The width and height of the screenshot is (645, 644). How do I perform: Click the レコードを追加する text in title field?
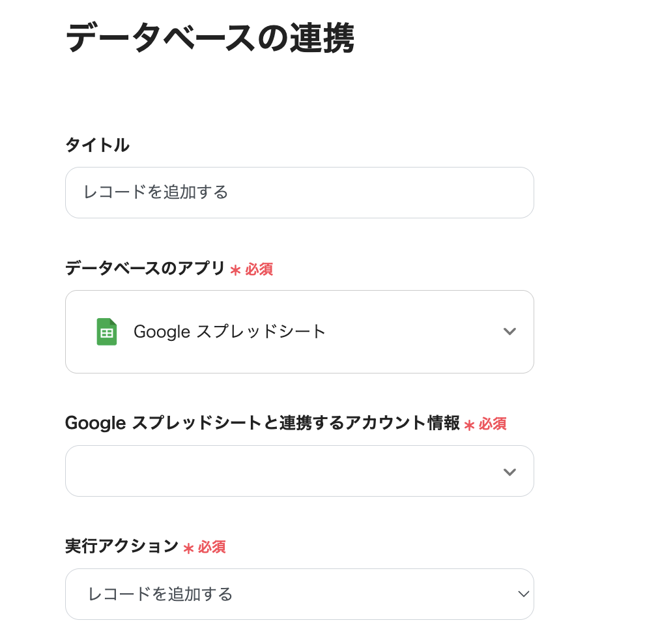156,193
